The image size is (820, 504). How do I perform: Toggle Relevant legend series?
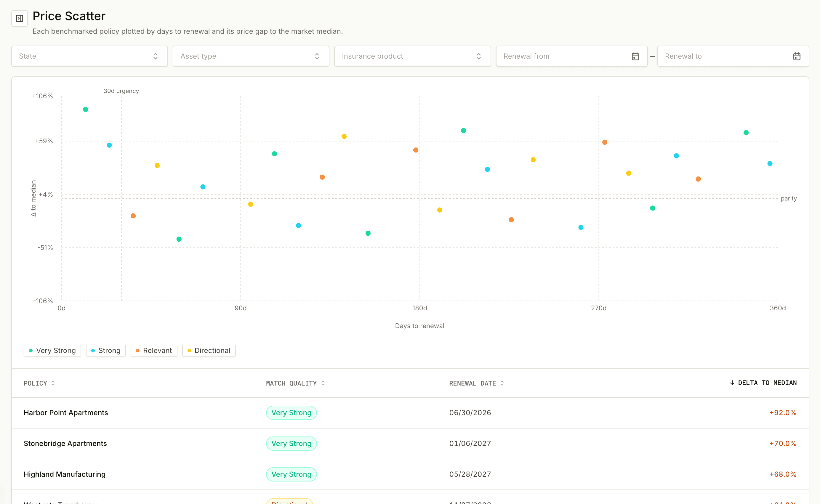[x=154, y=351]
